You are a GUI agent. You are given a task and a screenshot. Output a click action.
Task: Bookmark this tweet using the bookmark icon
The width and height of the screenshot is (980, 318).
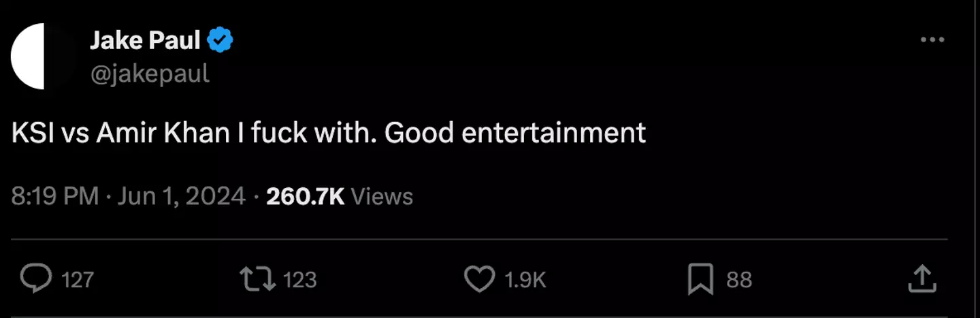pos(701,279)
